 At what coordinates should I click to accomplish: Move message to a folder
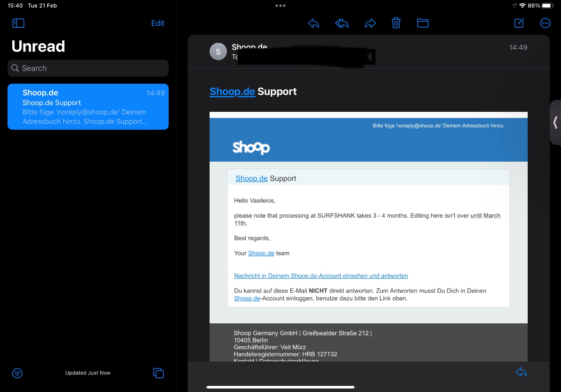point(423,23)
